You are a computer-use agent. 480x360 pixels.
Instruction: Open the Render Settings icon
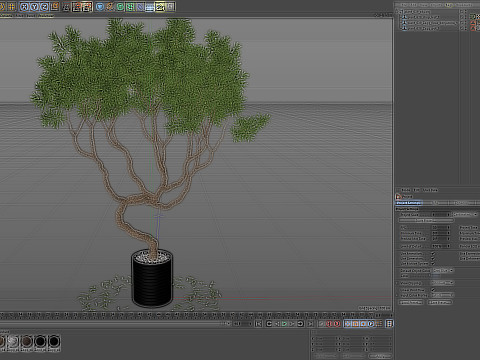click(x=87, y=7)
